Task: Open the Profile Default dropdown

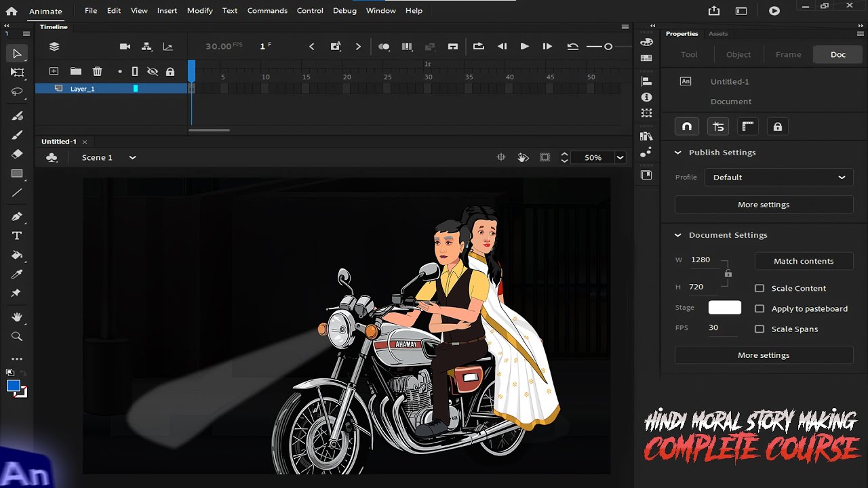Action: click(778, 177)
